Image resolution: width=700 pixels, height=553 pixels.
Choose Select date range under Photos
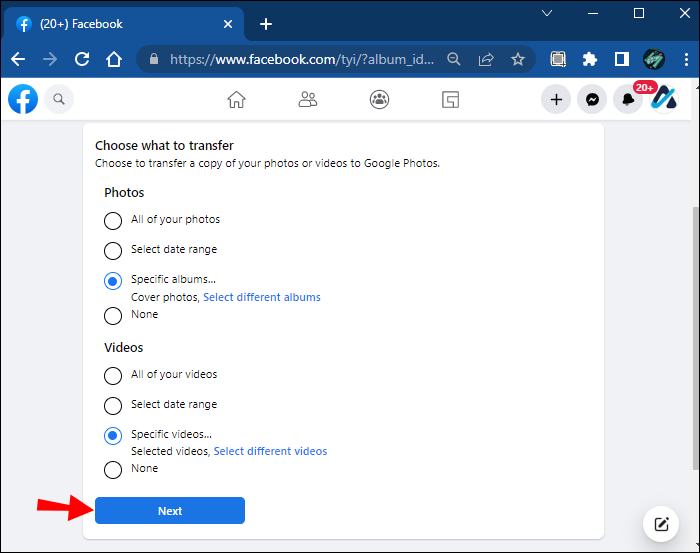pyautogui.click(x=113, y=250)
